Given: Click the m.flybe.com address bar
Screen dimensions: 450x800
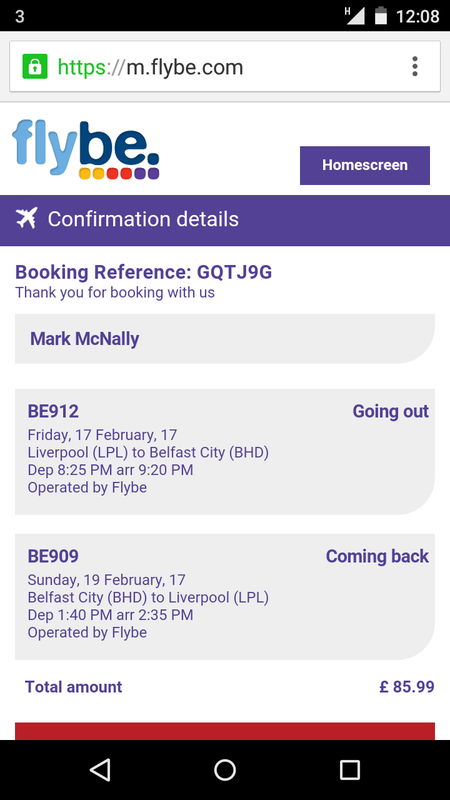Looking at the screenshot, I should [x=224, y=67].
